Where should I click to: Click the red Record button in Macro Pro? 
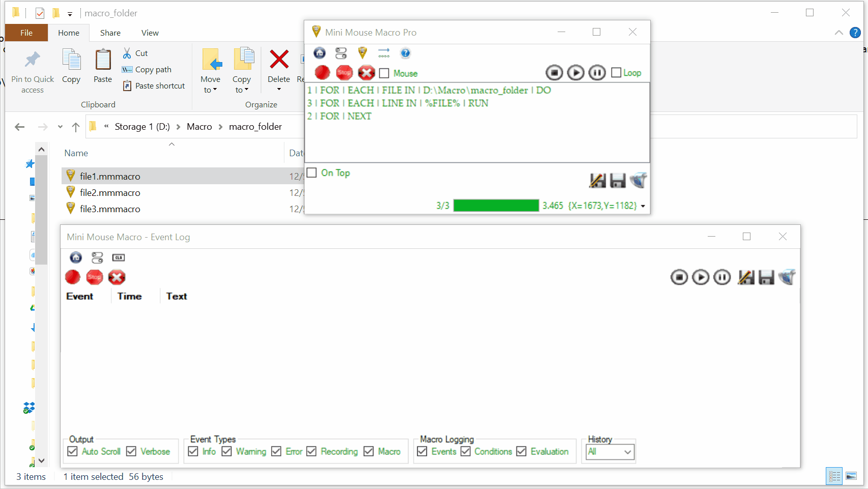(x=322, y=73)
